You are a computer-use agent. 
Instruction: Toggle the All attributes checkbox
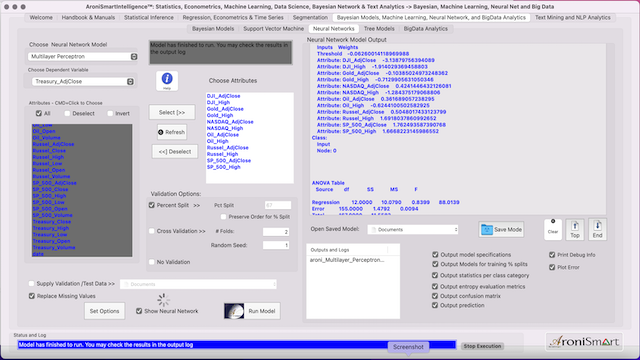pos(39,113)
